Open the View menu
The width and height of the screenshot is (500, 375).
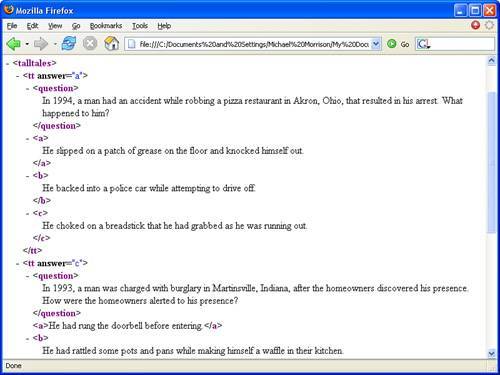click(x=55, y=26)
